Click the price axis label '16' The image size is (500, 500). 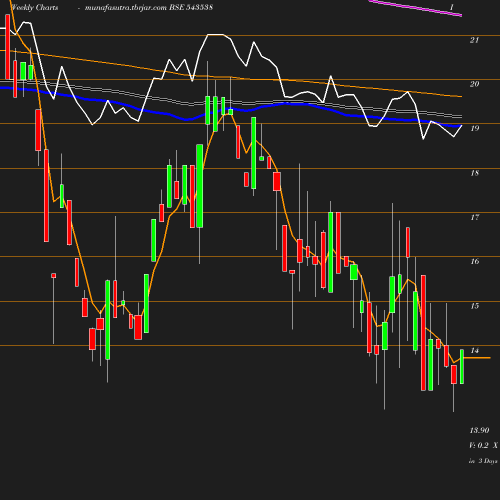[x=475, y=261]
